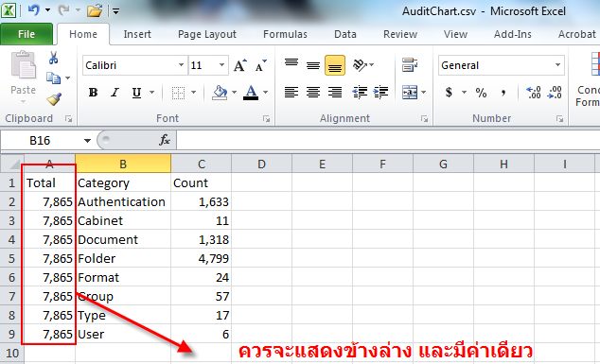The width and height of the screenshot is (600, 364).
Task: Click the Insert Function fx button
Action: pos(165,140)
